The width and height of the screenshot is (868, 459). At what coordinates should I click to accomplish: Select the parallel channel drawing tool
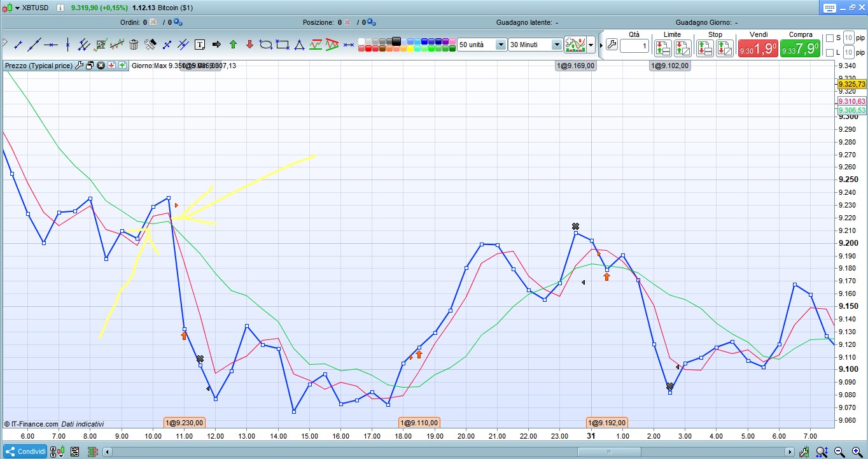click(84, 45)
